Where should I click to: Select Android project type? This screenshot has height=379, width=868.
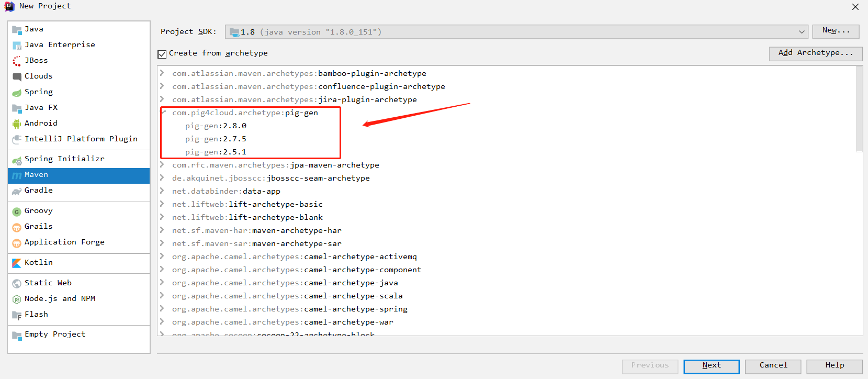click(79, 124)
